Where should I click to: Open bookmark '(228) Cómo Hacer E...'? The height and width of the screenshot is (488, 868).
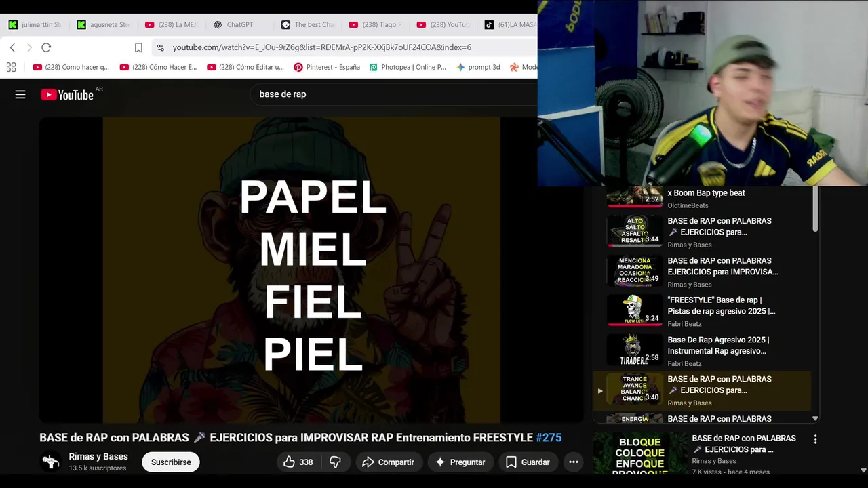158,67
